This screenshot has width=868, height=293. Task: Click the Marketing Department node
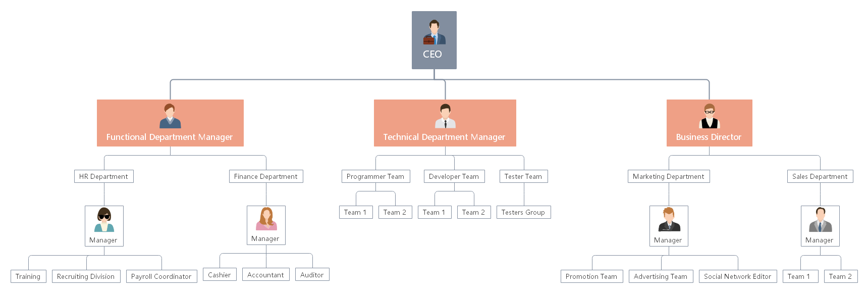[669, 176]
